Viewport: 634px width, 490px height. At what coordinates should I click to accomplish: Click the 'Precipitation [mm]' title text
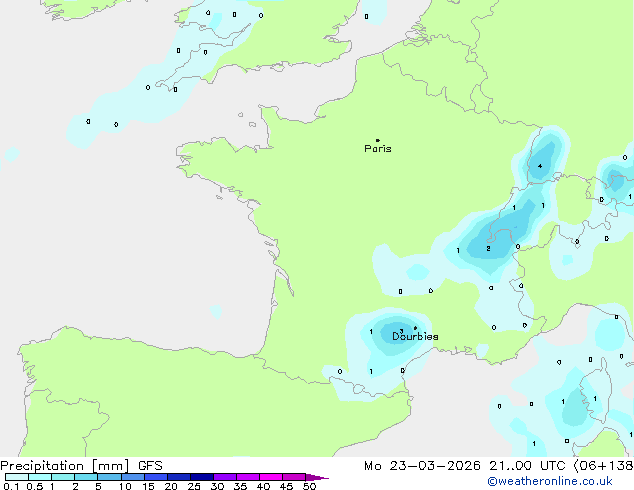[64, 466]
